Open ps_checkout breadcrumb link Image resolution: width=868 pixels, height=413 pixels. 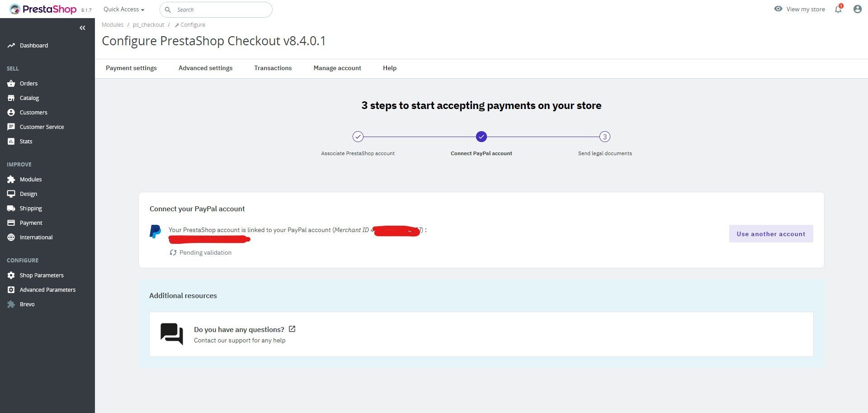148,25
